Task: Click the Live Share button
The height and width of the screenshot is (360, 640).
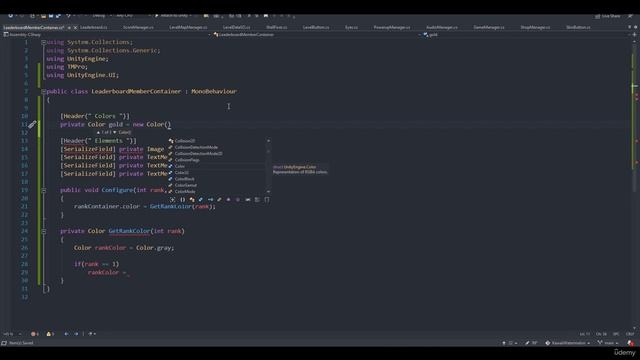Action: click(607, 16)
